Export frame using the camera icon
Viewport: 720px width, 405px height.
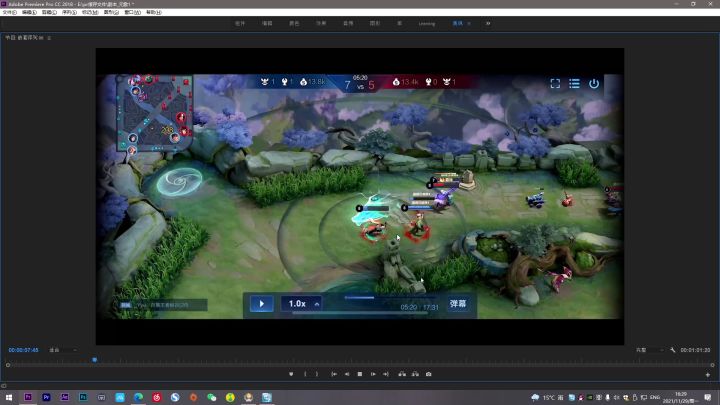[428, 374]
